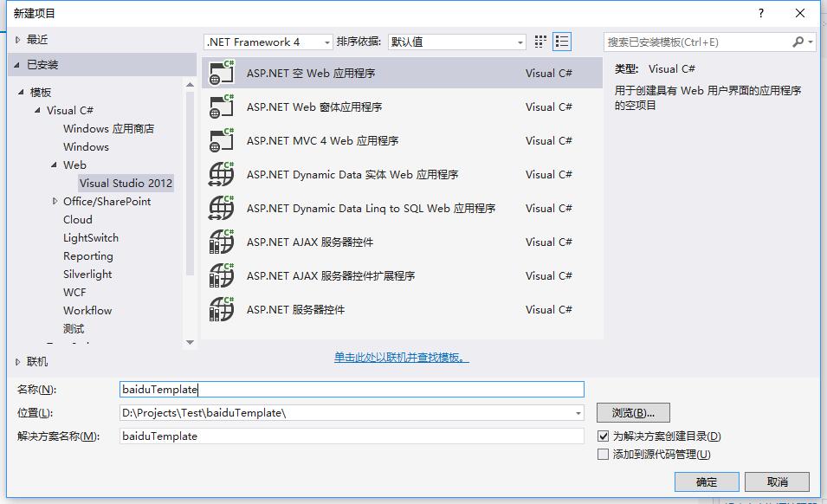
Task: Choose ASP.NET AJAX Server Control icon
Action: (x=222, y=242)
